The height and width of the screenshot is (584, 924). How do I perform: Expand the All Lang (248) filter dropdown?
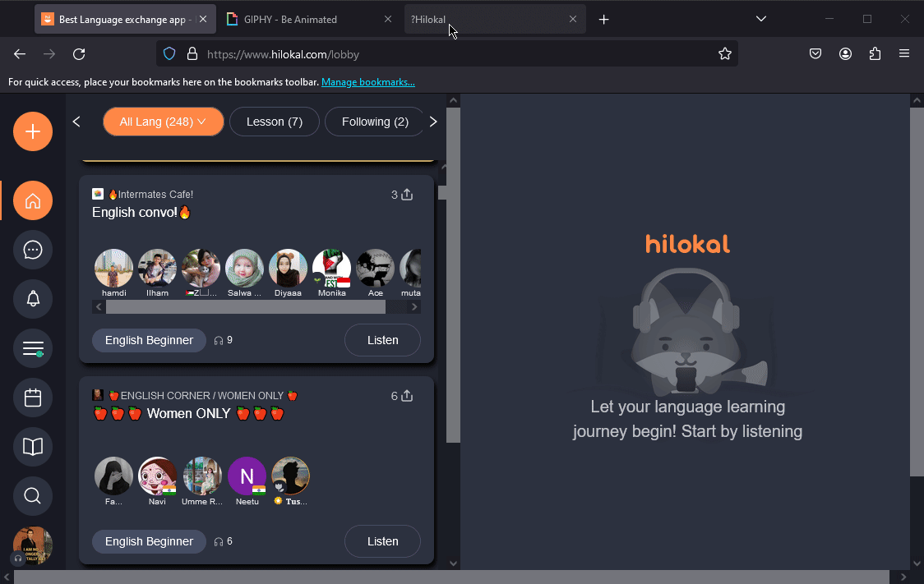pos(164,122)
